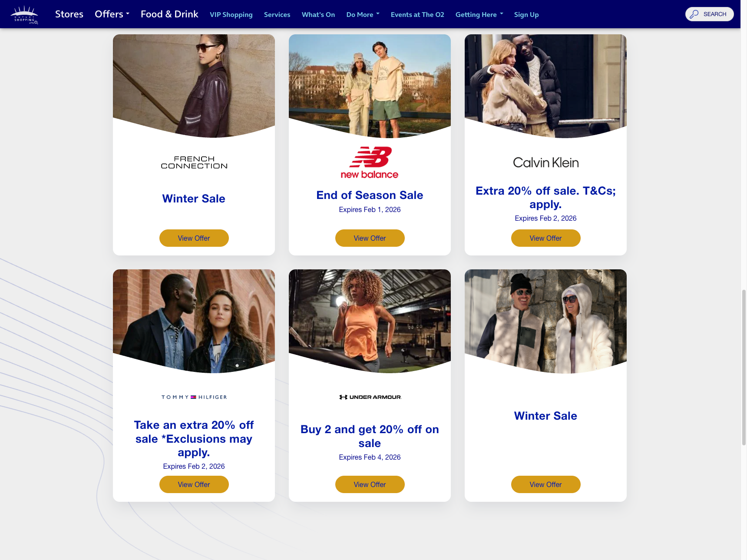Expand the Do More dropdown

[x=363, y=14]
